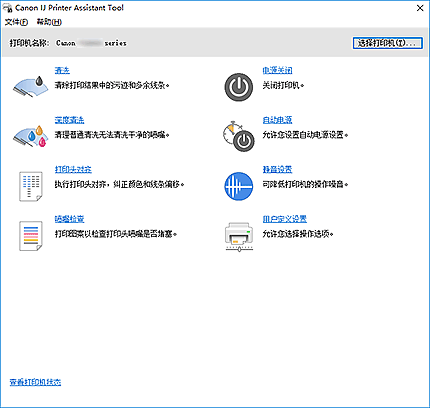Click the Nozzle Check (喷嘴检查) pattern icon

click(31, 236)
